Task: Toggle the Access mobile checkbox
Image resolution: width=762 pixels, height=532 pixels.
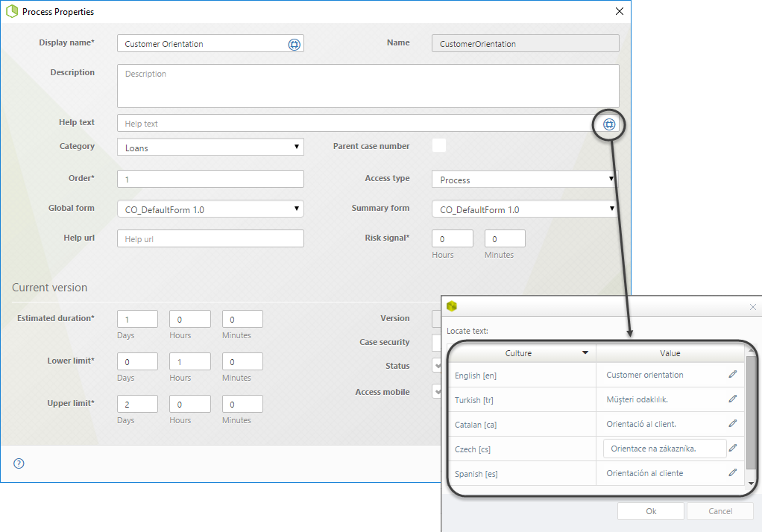Action: tap(437, 391)
